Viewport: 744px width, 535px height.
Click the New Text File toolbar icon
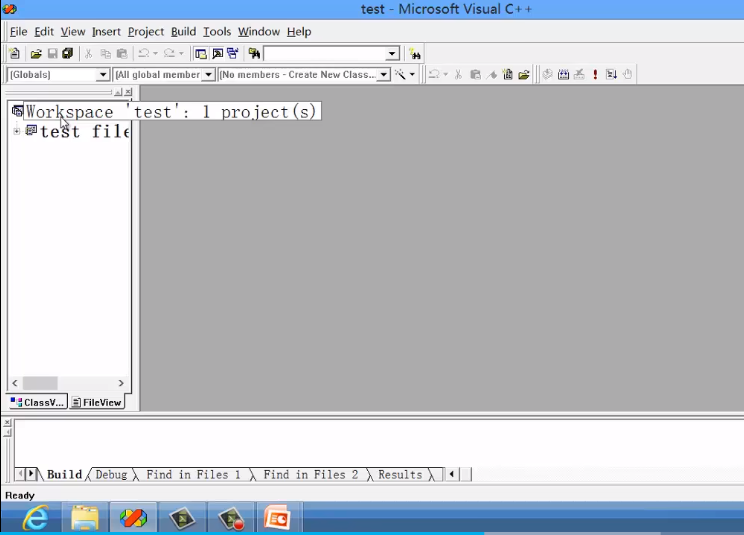tap(15, 54)
